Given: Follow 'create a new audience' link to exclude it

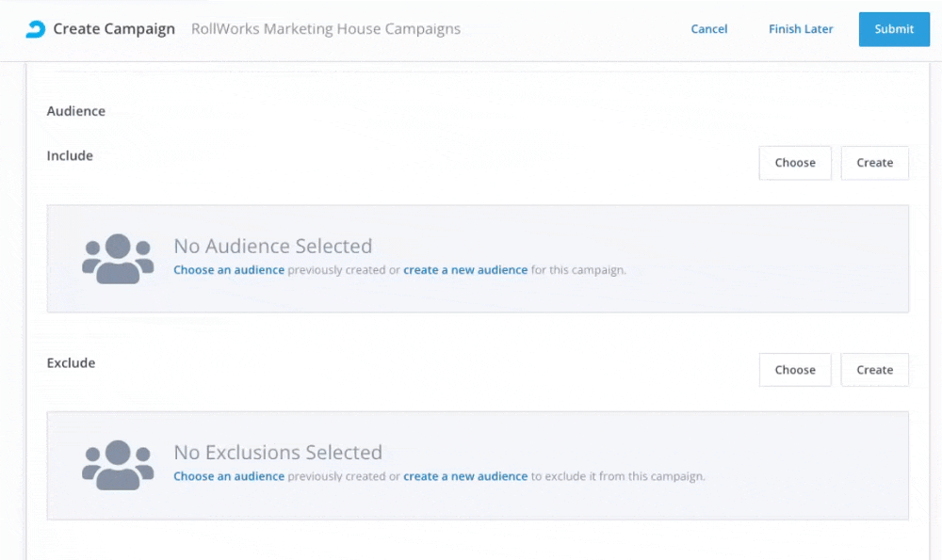Looking at the screenshot, I should tap(465, 476).
